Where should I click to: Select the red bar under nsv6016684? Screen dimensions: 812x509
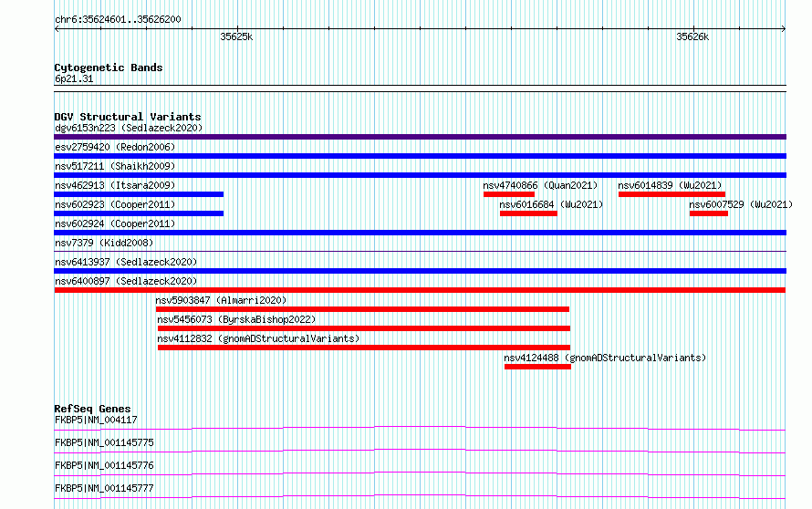[529, 213]
